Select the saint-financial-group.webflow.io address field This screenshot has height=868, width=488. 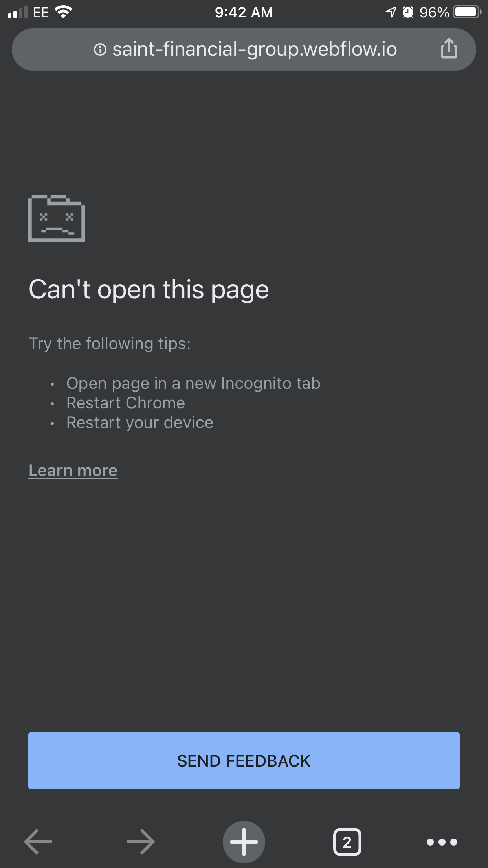(x=244, y=50)
